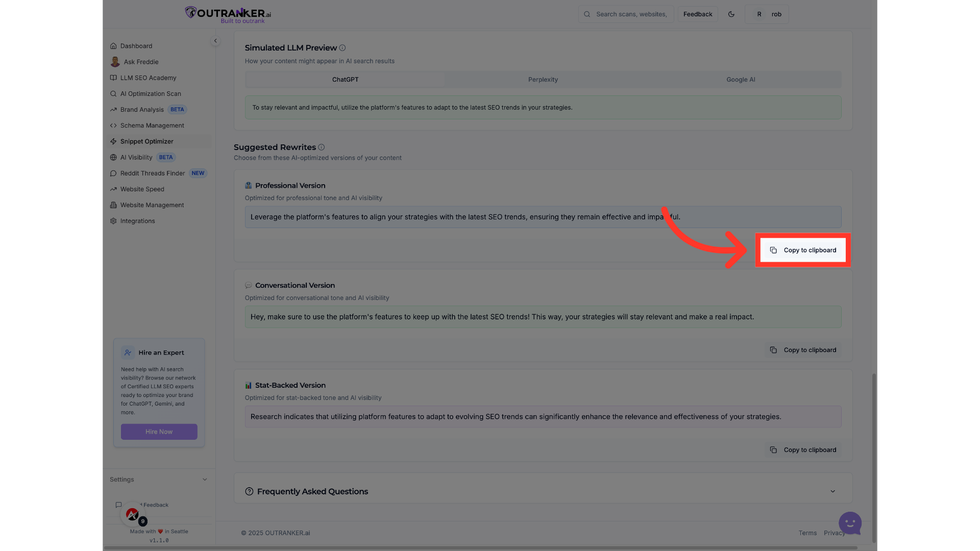Viewport: 980px width, 551px height.
Task: Open the chat emoji widget at bottom right
Action: point(849,523)
